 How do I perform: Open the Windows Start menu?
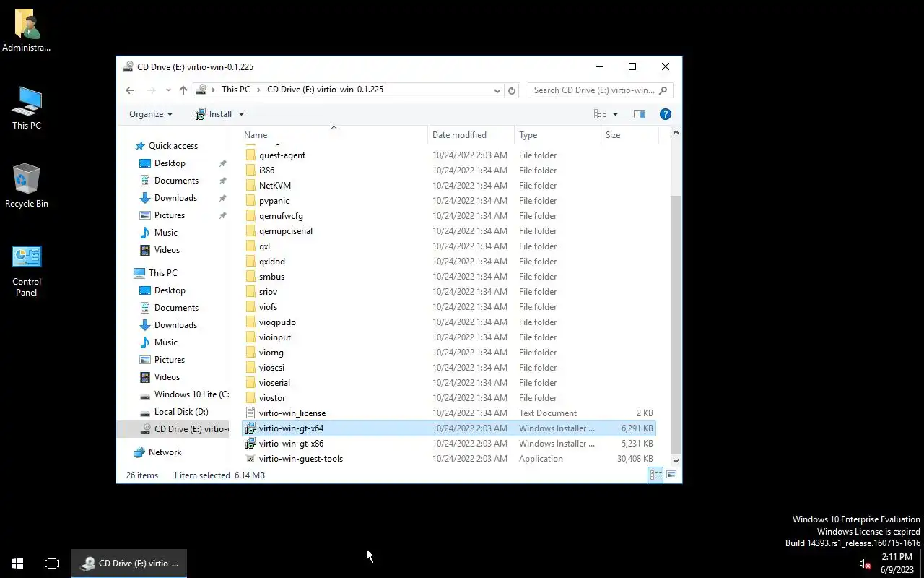click(x=17, y=564)
